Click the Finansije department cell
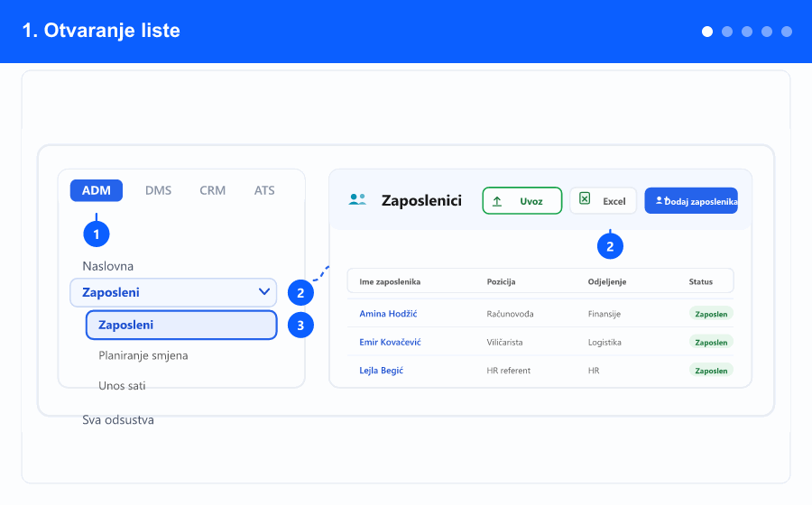 click(604, 314)
